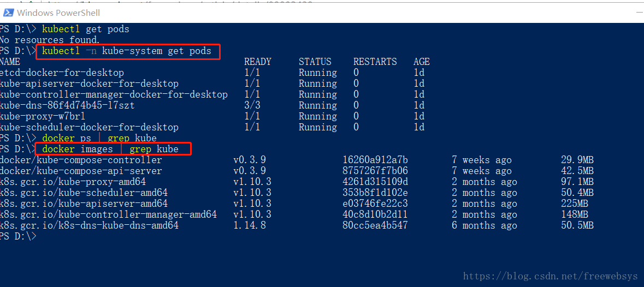
Task: Click image k8s.gcr.io/kube-scheduler-amd64
Action: (x=84, y=192)
